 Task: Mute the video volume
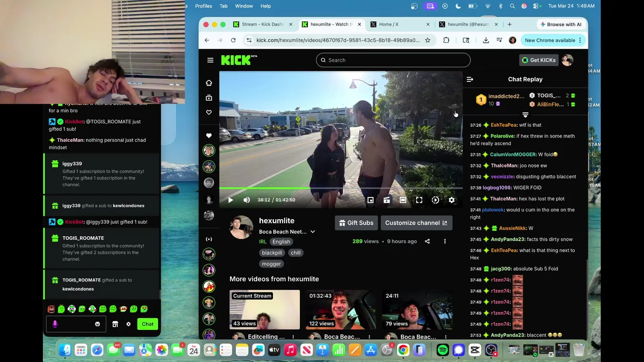coord(247,200)
